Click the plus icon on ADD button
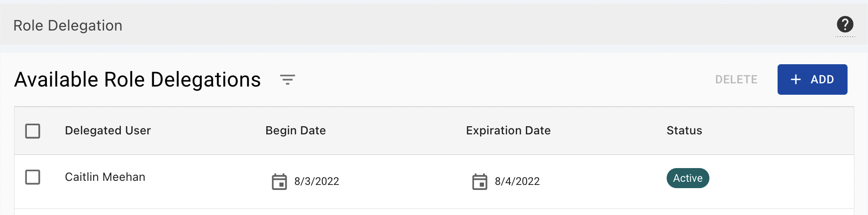Image resolution: width=868 pixels, height=215 pixels. (x=795, y=80)
